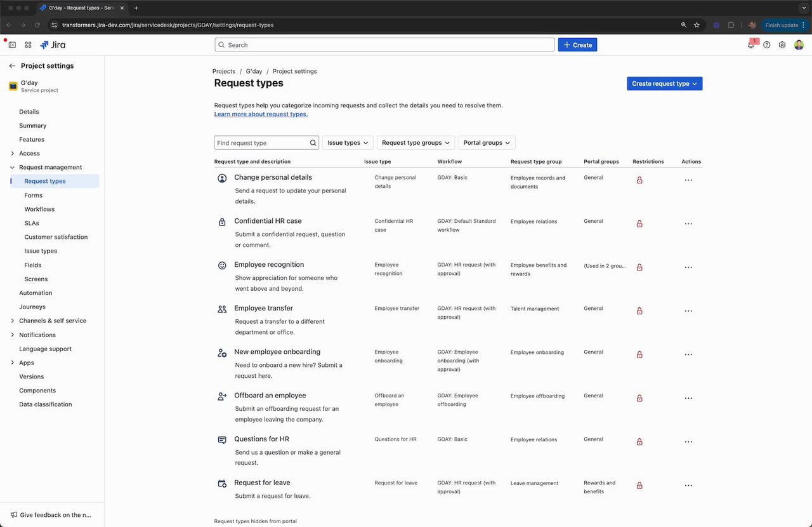This screenshot has width=812, height=527.
Task: Click the help question mark icon
Action: coord(767,45)
